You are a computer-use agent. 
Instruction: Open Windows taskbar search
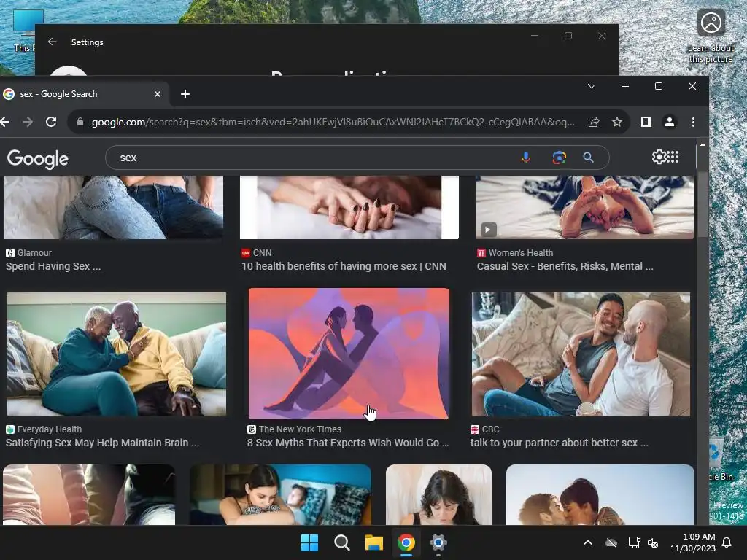pyautogui.click(x=341, y=542)
